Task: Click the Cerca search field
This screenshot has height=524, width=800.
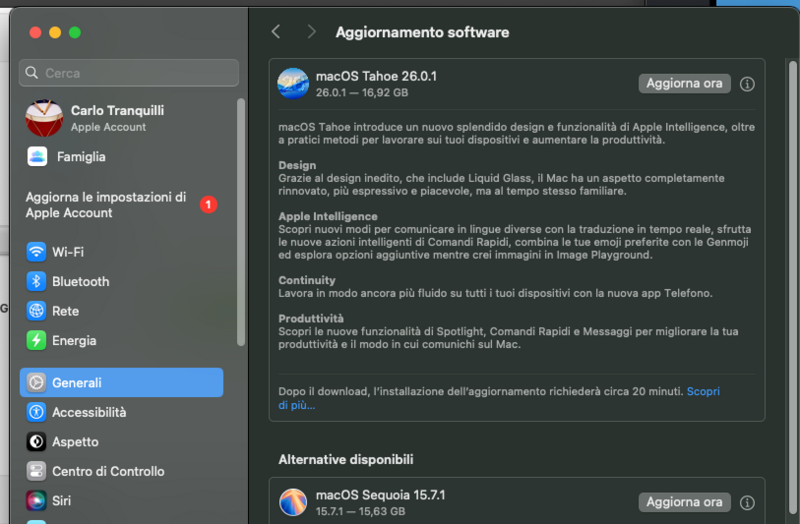Action: coord(129,73)
